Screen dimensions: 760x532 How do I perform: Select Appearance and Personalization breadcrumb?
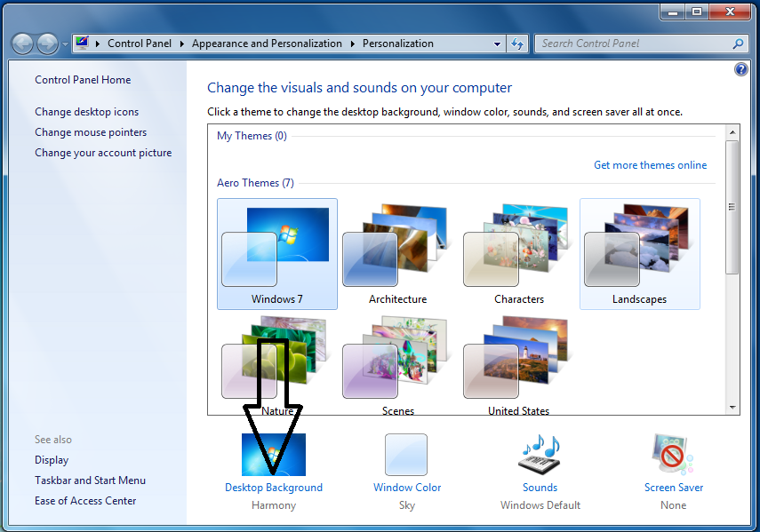(267, 44)
